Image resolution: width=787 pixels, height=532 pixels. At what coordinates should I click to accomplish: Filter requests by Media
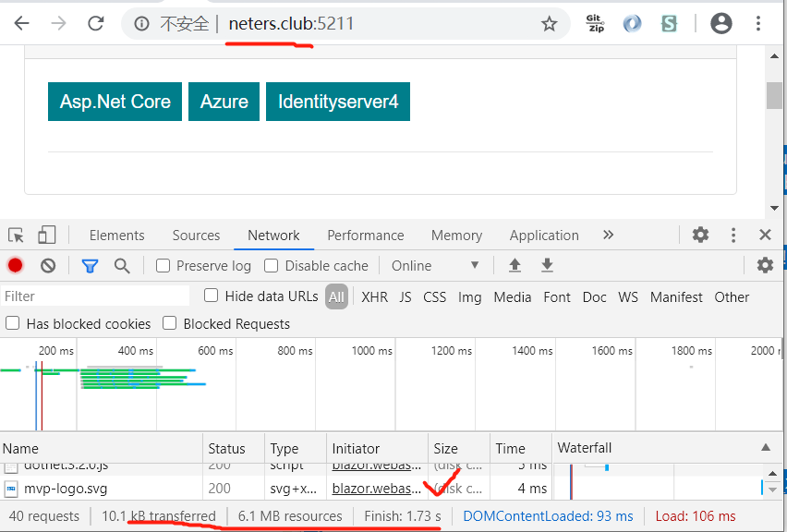[x=513, y=297]
